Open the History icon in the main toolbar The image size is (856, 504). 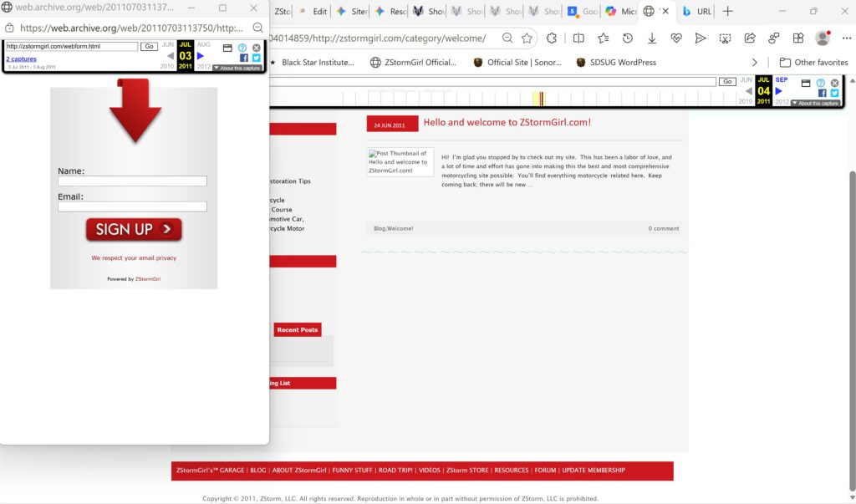tap(628, 38)
